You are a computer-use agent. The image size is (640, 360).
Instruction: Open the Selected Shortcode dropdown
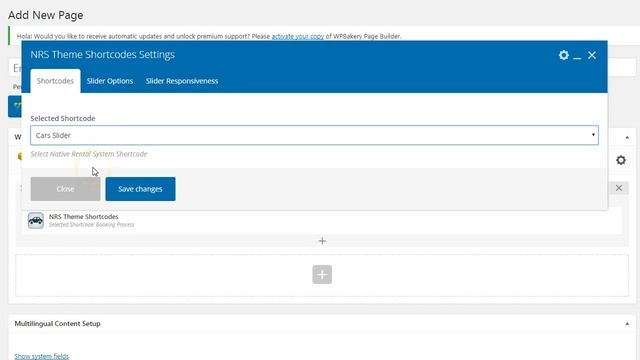pos(314,135)
